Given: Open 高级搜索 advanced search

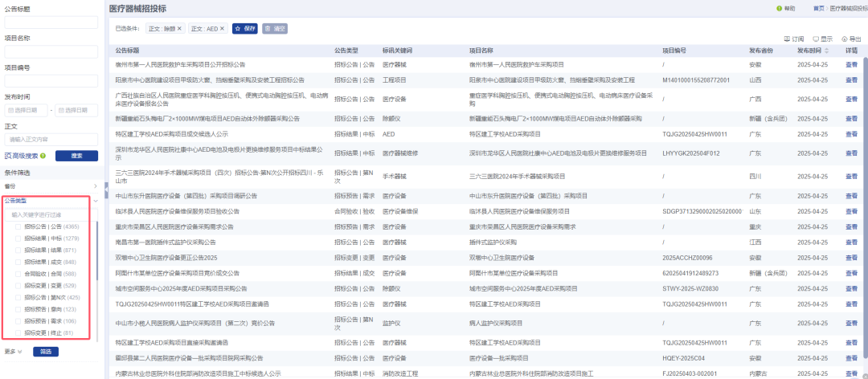Looking at the screenshot, I should click(x=22, y=156).
